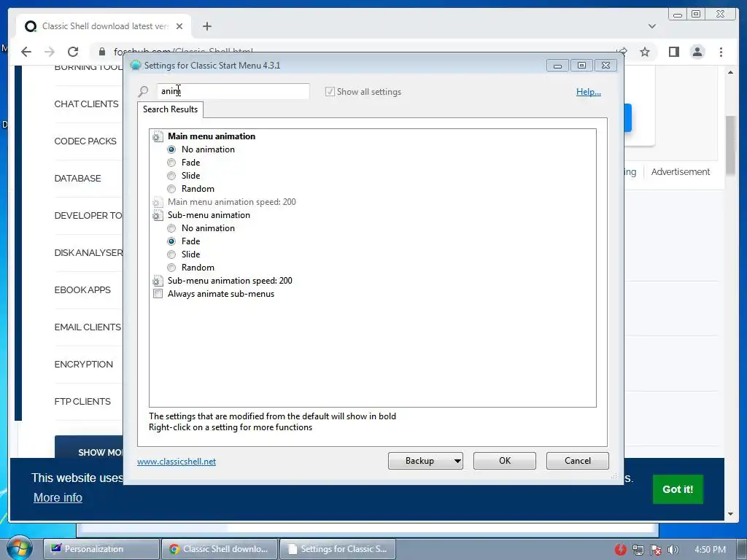Open a new Chrome tab with plus

click(206, 26)
